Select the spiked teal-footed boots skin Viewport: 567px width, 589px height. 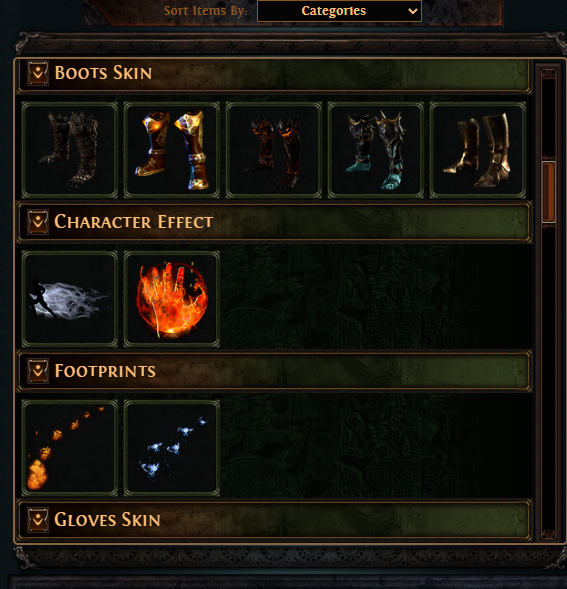pos(376,150)
